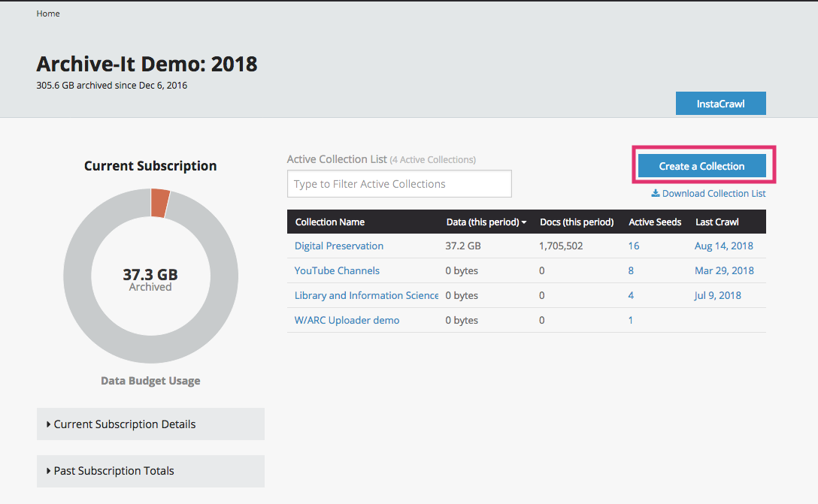Click the Create a Collection button
The width and height of the screenshot is (818, 504).
(x=701, y=166)
